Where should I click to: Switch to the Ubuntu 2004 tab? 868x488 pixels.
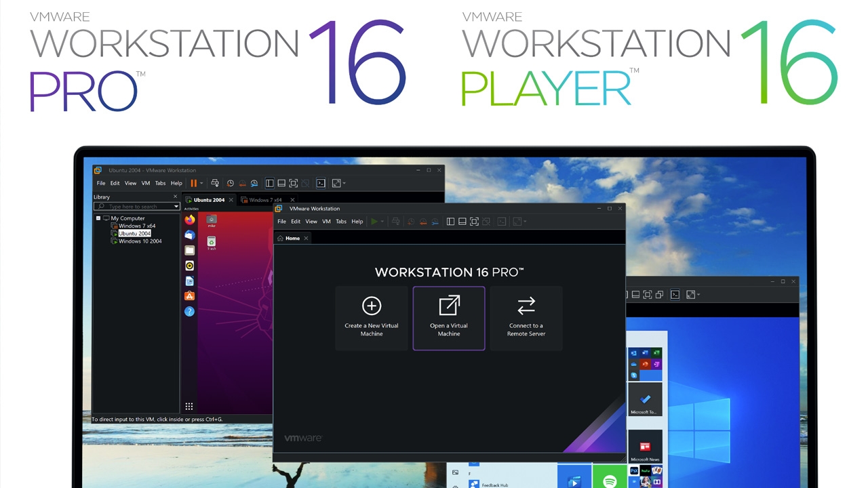click(209, 200)
